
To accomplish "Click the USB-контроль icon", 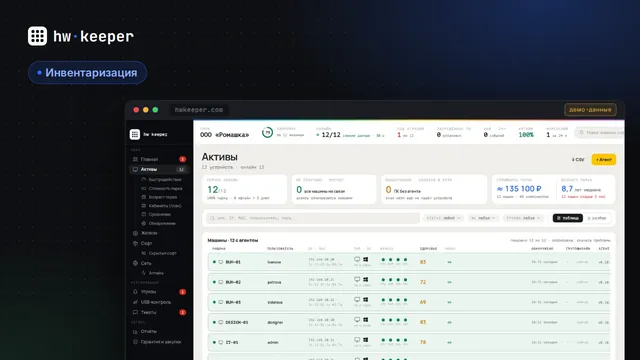I will [135, 302].
